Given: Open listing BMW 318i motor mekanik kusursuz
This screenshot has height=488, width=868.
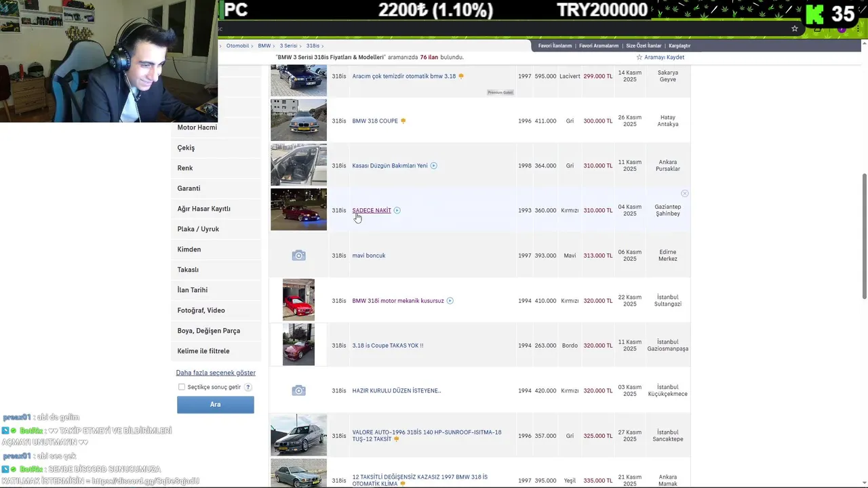Looking at the screenshot, I should click(x=398, y=301).
